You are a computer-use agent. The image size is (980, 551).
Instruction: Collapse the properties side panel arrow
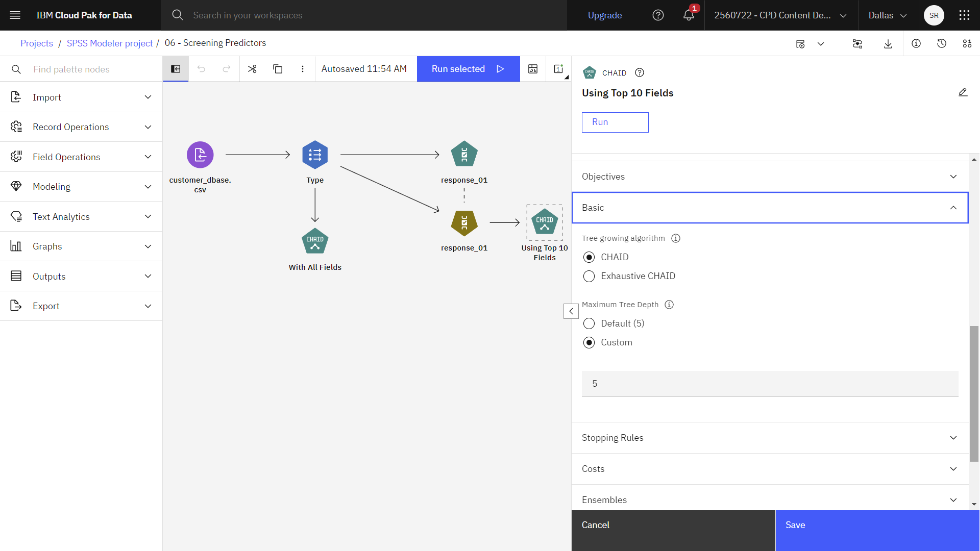571,311
